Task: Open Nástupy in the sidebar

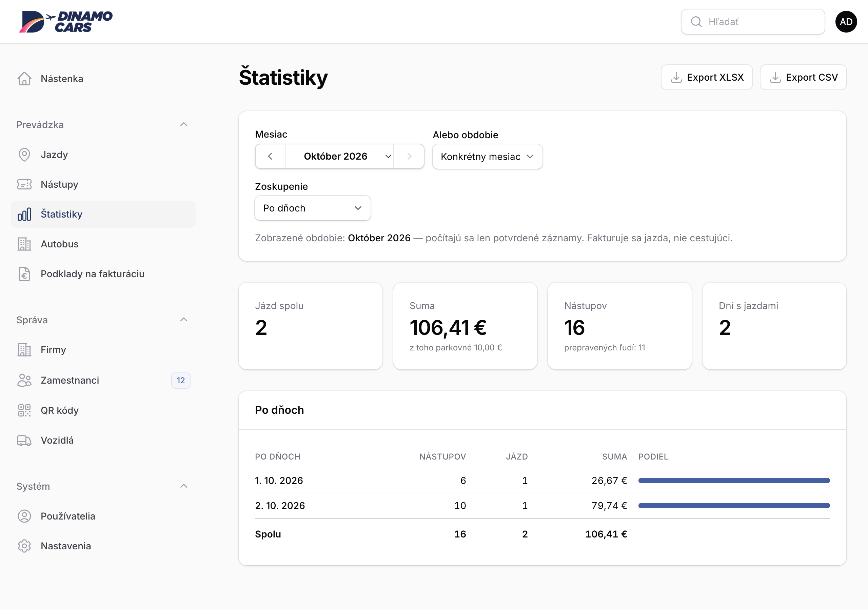Action: (x=103, y=184)
